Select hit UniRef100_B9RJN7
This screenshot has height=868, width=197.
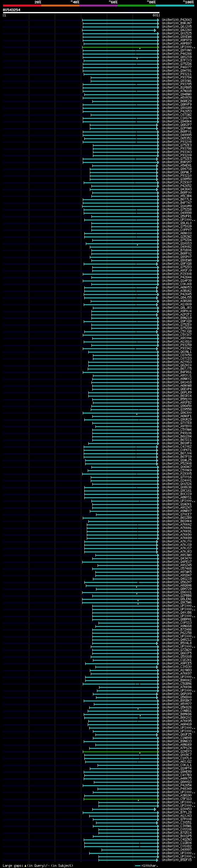[176, 23]
